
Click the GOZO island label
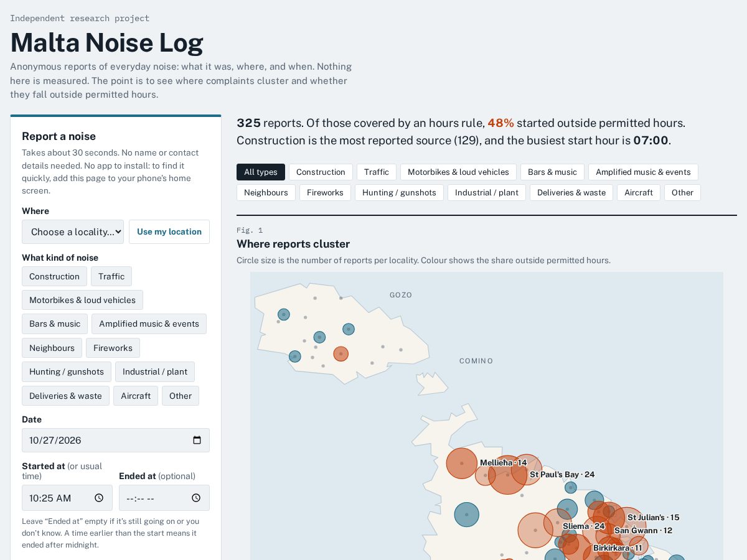coord(401,295)
